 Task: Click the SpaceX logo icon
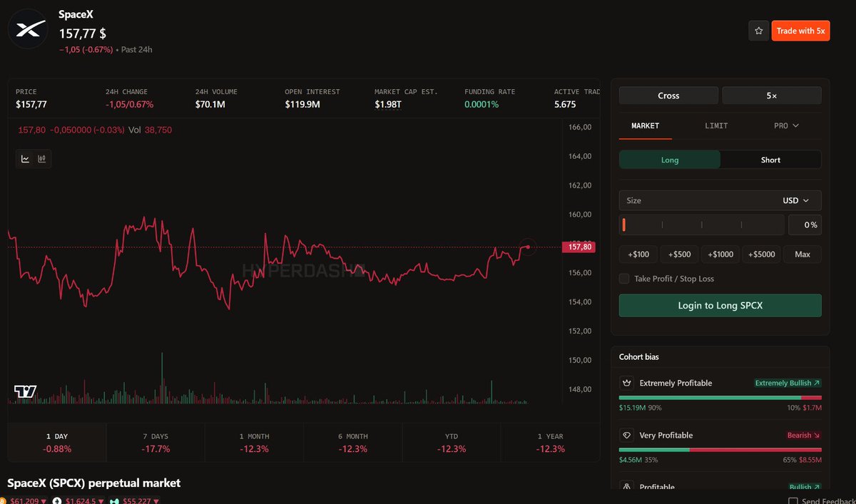(x=28, y=29)
